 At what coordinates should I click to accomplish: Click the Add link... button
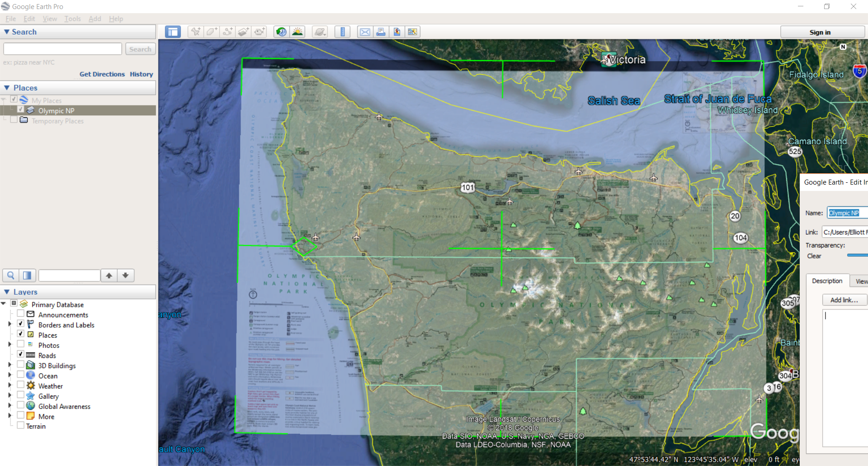tap(844, 300)
